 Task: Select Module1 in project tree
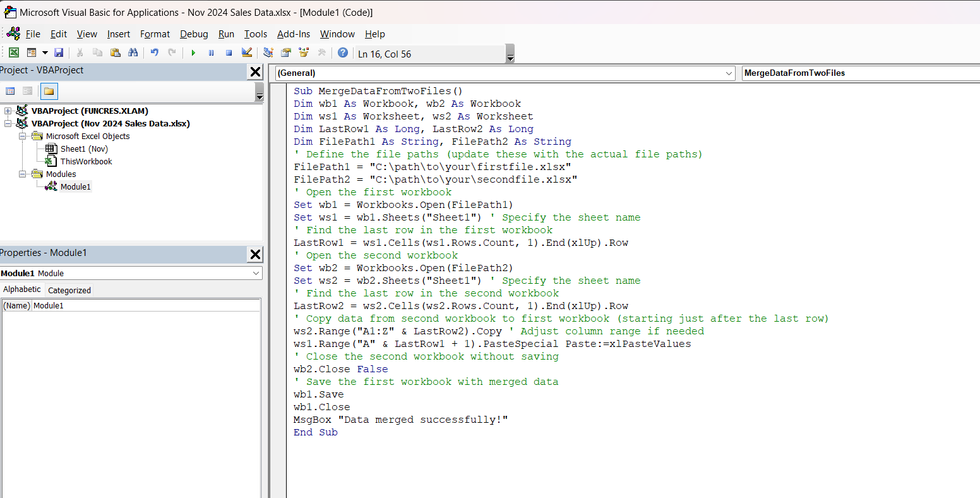click(x=75, y=187)
